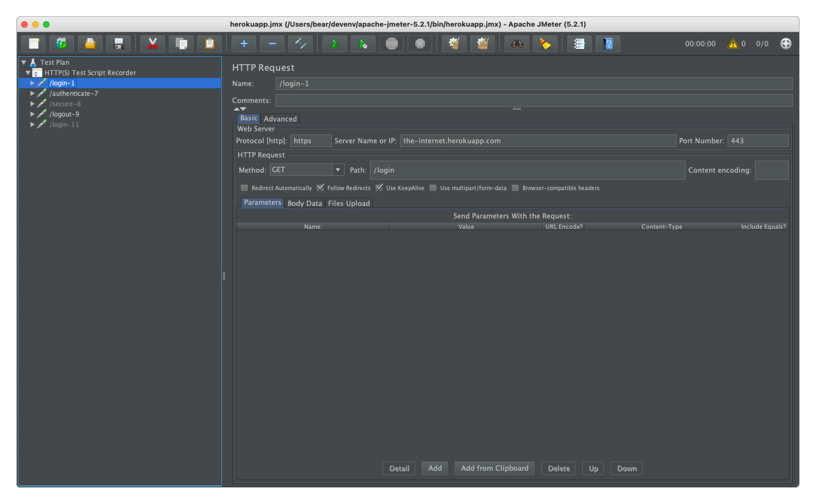Click the Up button
The width and height of the screenshot is (816, 504).
point(593,469)
